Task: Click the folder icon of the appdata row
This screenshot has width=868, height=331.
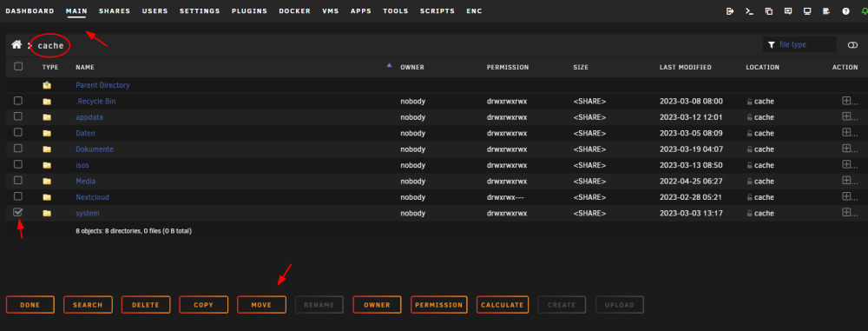Action: point(47,117)
